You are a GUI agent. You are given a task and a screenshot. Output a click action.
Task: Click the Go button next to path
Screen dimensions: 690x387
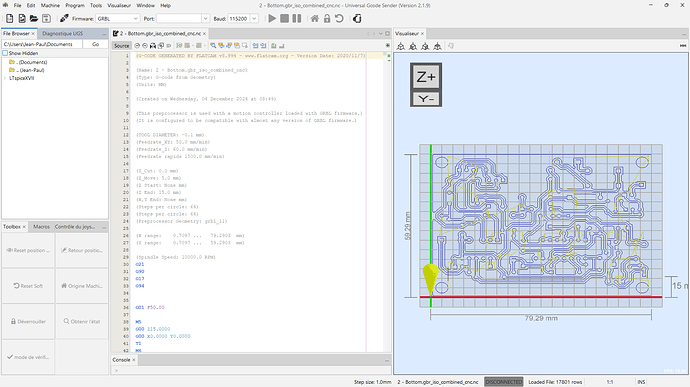point(95,44)
